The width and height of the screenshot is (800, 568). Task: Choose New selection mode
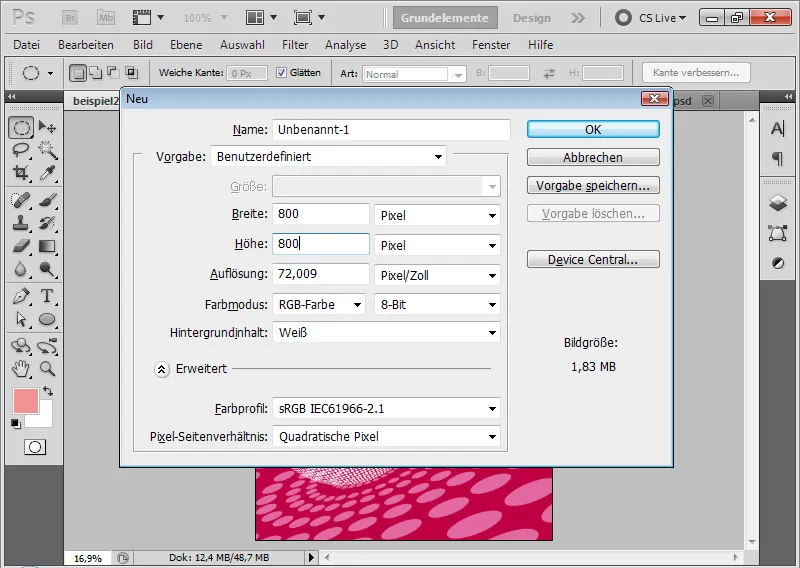[78, 73]
